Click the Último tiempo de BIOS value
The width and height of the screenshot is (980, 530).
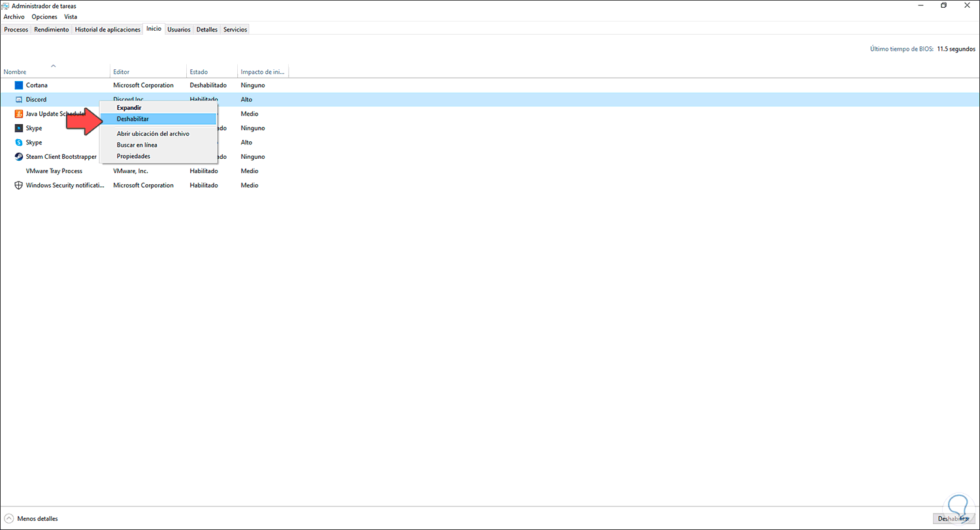pos(956,49)
